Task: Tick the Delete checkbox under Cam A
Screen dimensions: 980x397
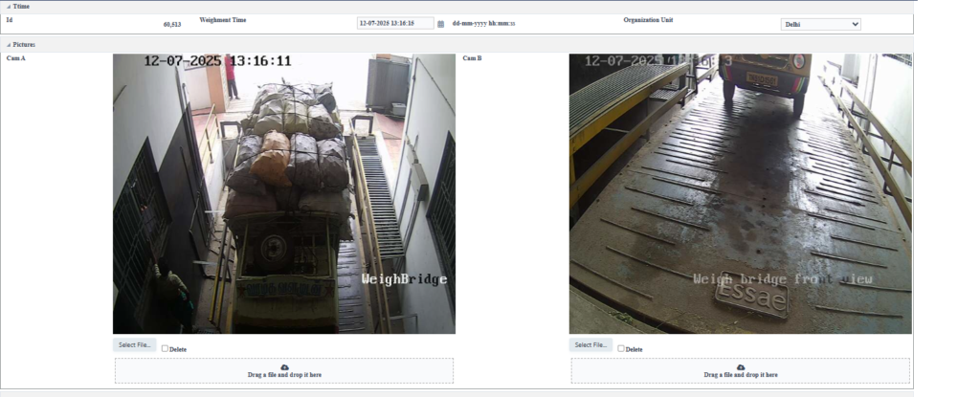Action: click(x=166, y=348)
